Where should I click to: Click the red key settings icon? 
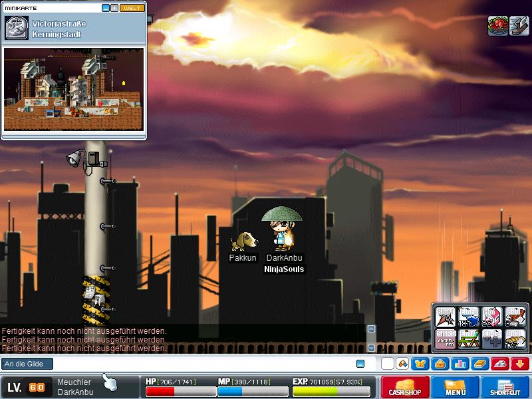pyautogui.click(x=500, y=364)
